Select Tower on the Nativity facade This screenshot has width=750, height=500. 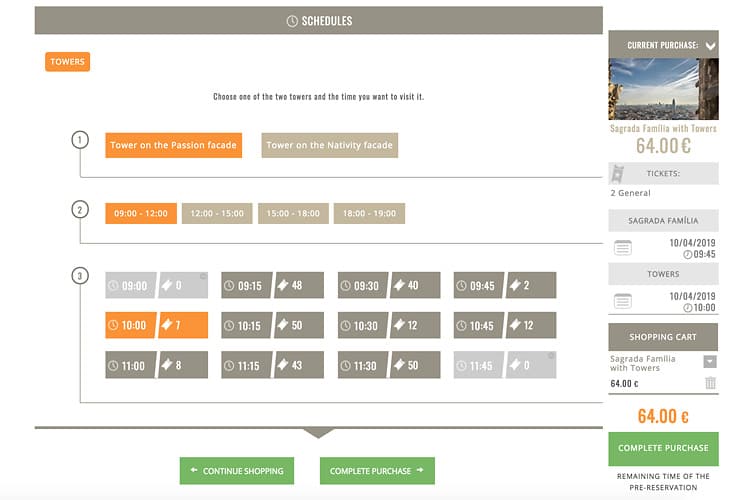(329, 145)
